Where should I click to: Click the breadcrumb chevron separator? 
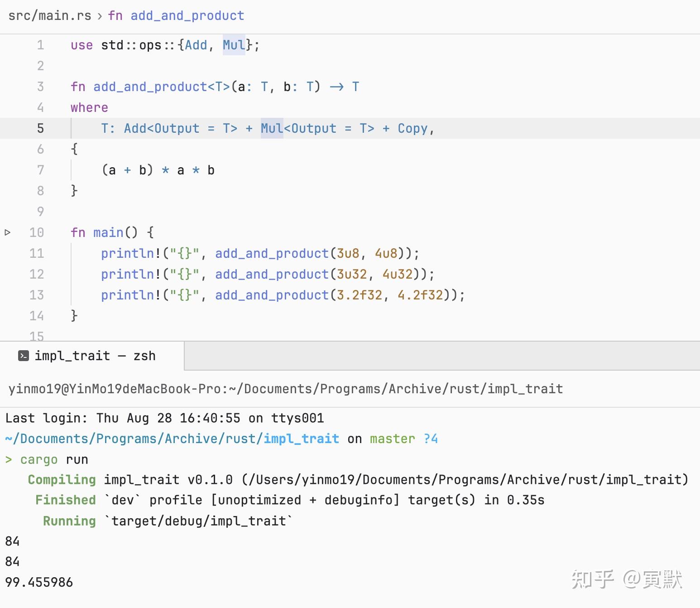(100, 16)
